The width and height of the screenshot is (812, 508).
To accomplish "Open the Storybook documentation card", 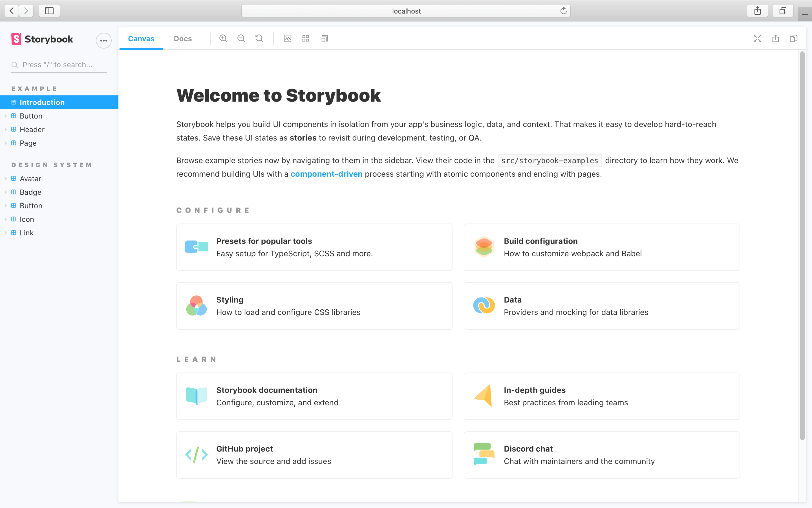I will (314, 396).
